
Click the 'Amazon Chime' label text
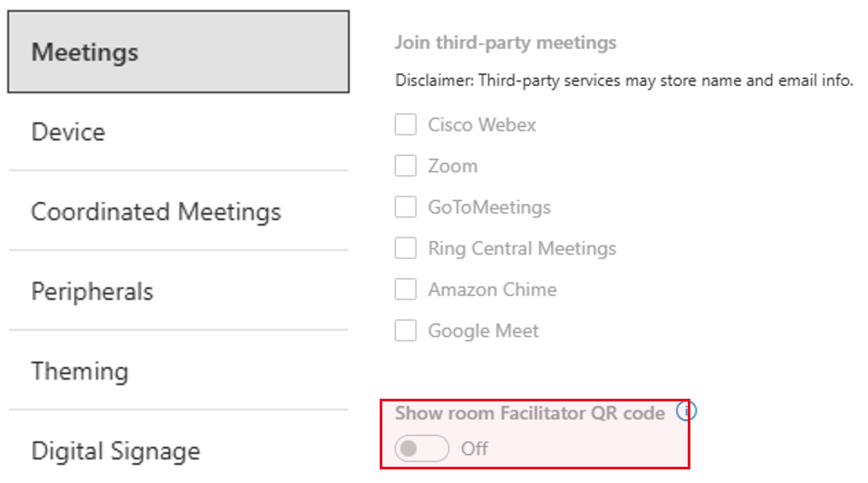(492, 290)
